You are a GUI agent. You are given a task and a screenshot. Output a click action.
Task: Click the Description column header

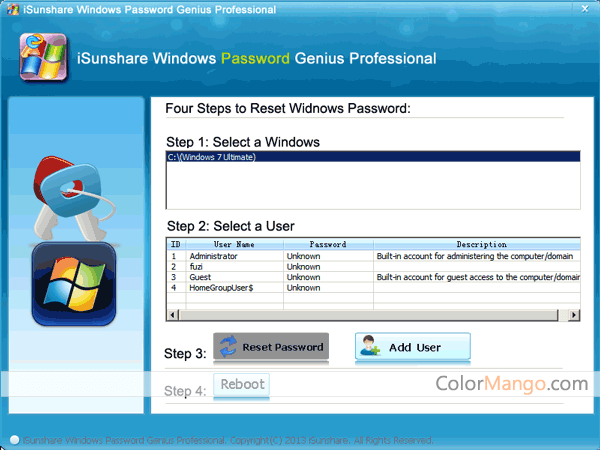pos(477,244)
